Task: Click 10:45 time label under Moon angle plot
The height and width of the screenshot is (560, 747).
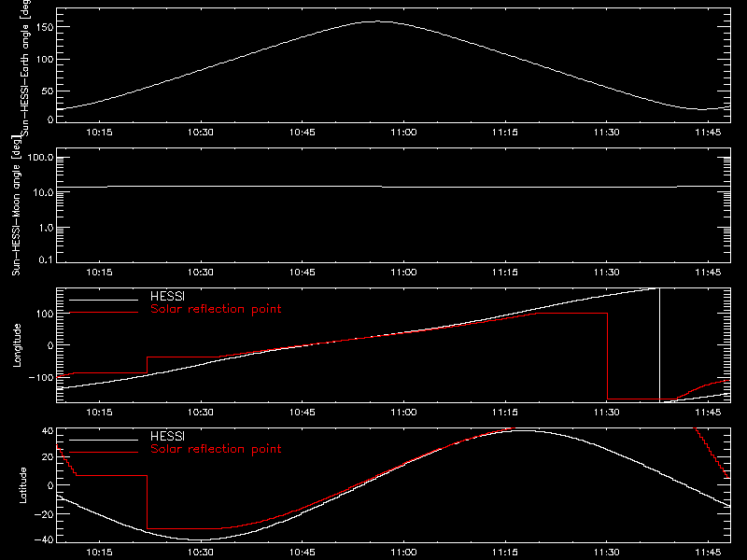Action: coord(302,273)
